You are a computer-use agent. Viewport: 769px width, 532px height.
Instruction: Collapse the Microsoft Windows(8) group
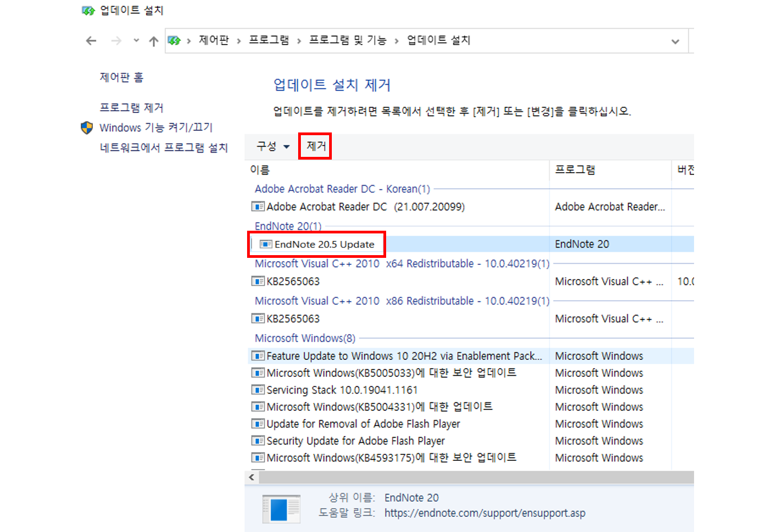point(305,338)
